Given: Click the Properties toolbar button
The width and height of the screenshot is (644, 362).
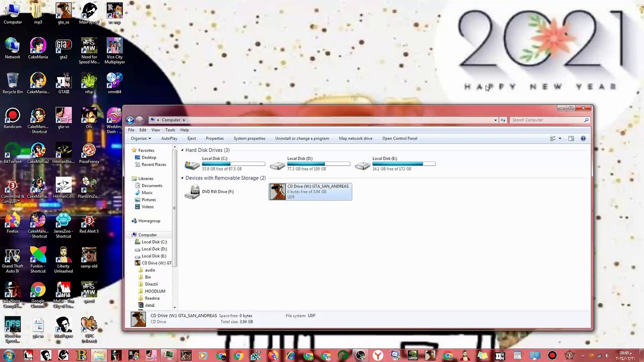Looking at the screenshot, I should pyautogui.click(x=215, y=138).
